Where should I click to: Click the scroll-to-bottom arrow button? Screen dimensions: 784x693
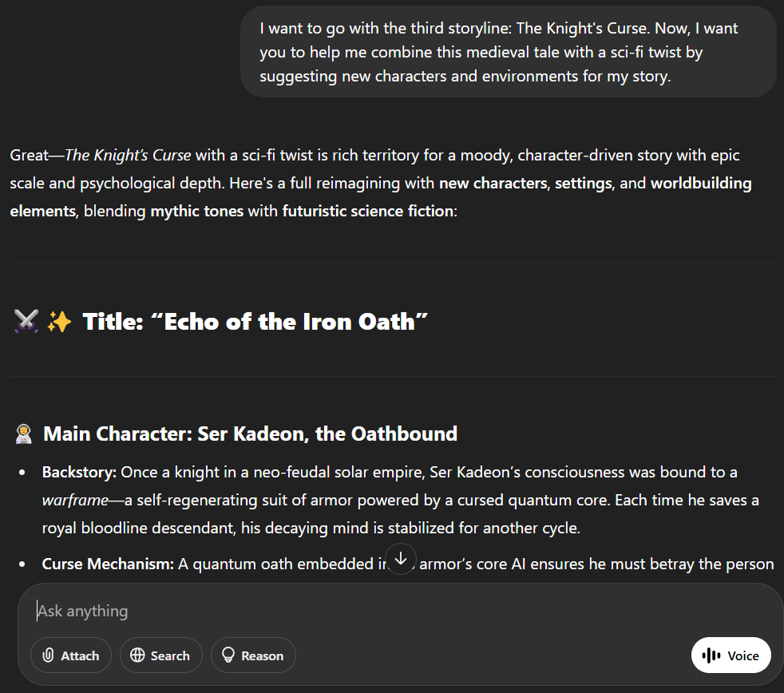(401, 560)
